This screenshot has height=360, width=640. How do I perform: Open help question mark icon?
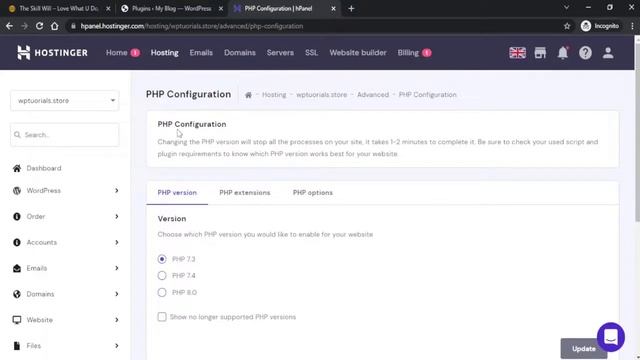click(585, 53)
